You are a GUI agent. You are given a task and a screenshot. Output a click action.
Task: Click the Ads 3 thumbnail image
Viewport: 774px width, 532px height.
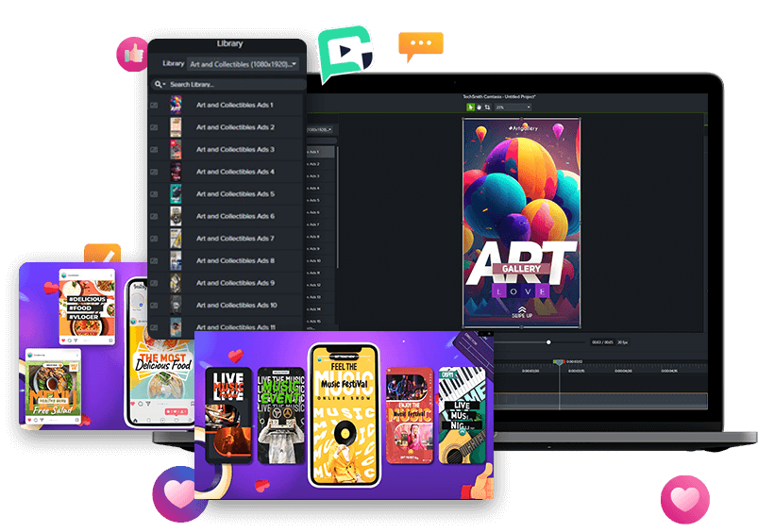(x=176, y=149)
